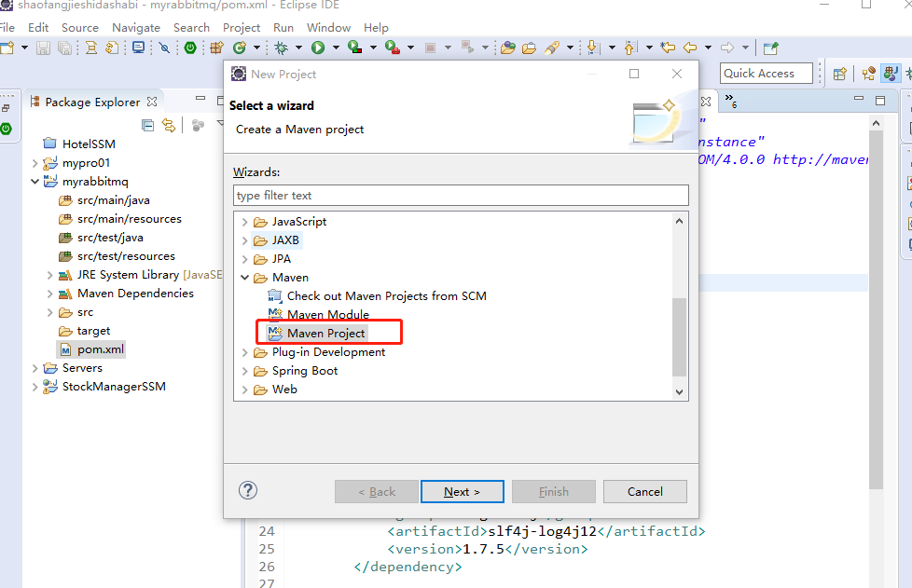The image size is (912, 588).
Task: Click Collapse All in Package Explorer
Action: coord(147,125)
